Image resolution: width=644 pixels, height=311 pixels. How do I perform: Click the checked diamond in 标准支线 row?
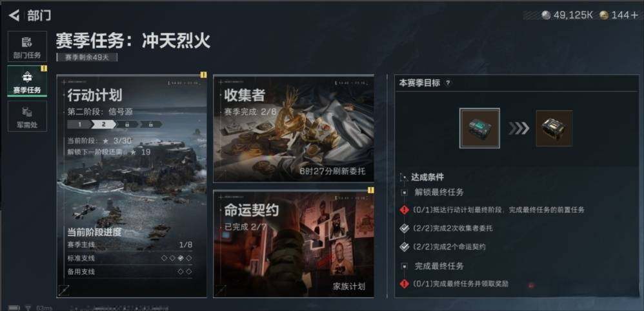[181, 258]
